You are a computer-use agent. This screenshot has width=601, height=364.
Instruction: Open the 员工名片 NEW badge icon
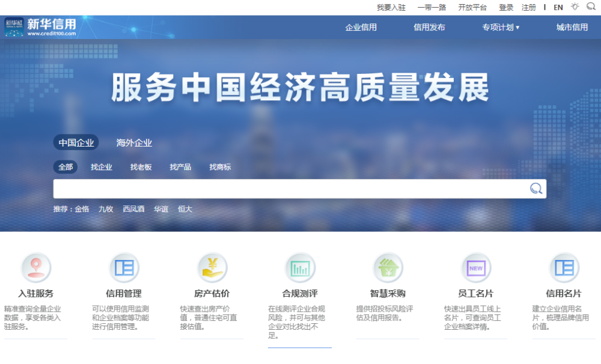click(x=476, y=267)
